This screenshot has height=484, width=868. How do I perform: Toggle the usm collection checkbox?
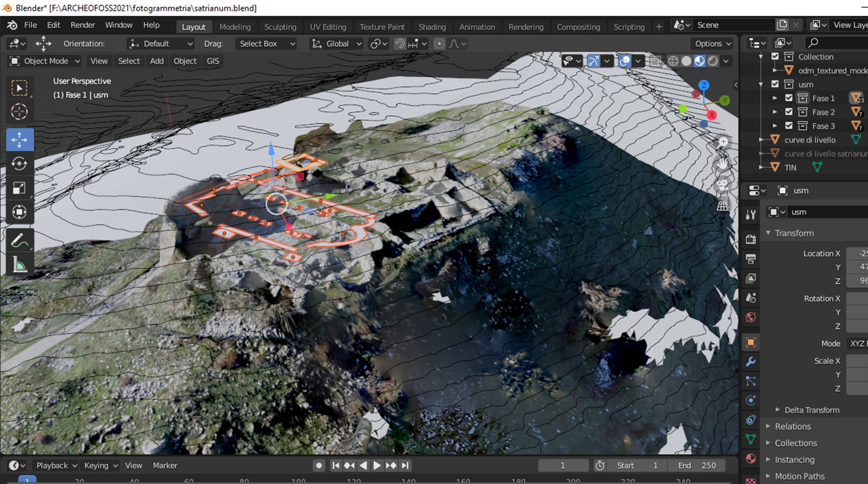pos(775,84)
